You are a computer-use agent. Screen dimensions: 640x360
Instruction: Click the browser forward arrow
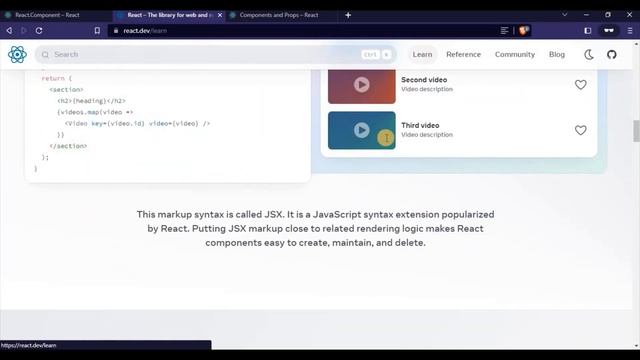(x=24, y=31)
